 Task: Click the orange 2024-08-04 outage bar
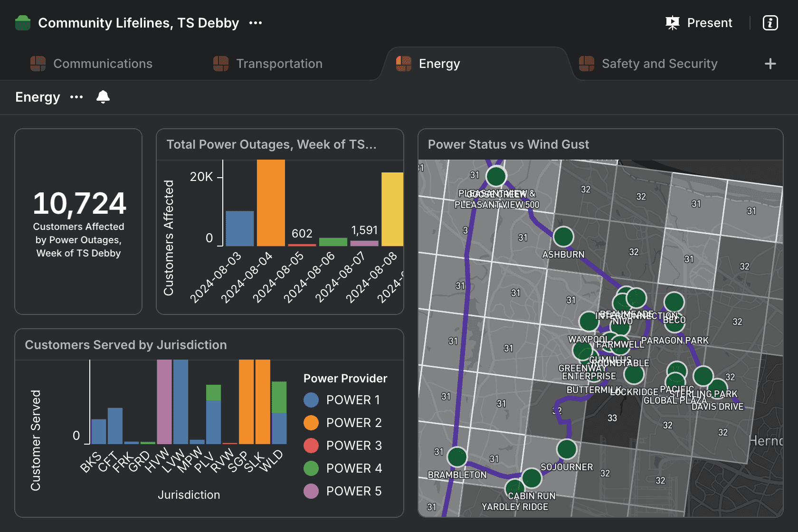[x=271, y=203]
